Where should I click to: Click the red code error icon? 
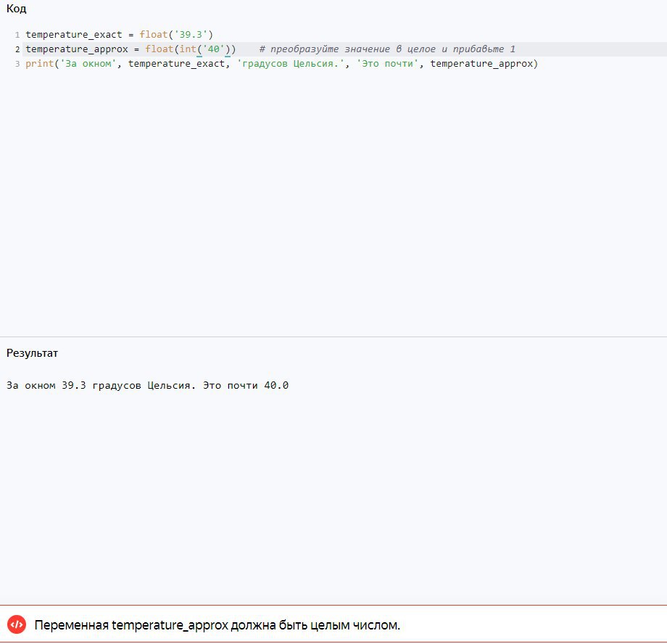17,624
